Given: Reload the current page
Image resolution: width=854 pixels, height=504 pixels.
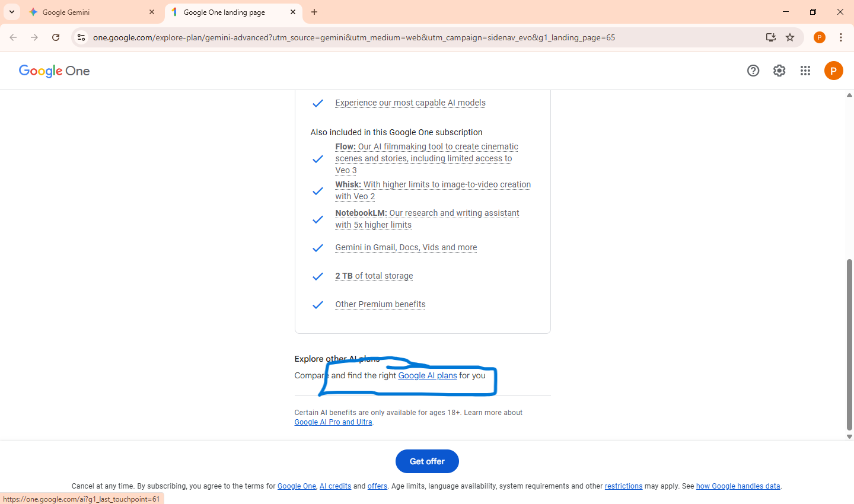Looking at the screenshot, I should click(56, 37).
